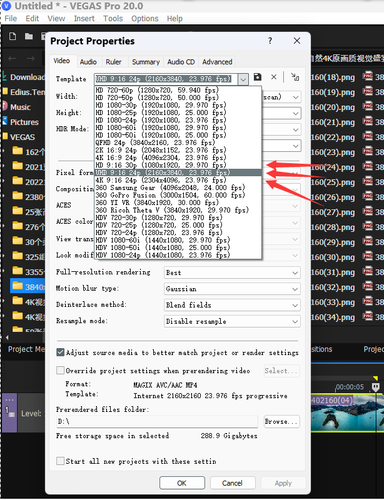Click the Cancel button
The image size is (384, 500).
pos(232,483)
